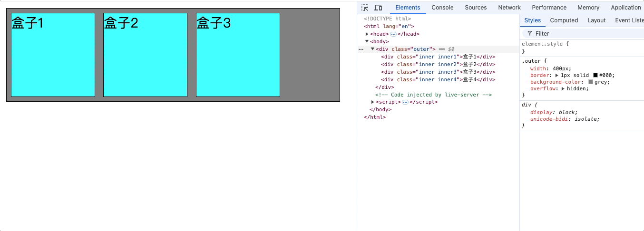Open the grey background-color swatch
Image resolution: width=644 pixels, height=231 pixels.
coord(591,82)
